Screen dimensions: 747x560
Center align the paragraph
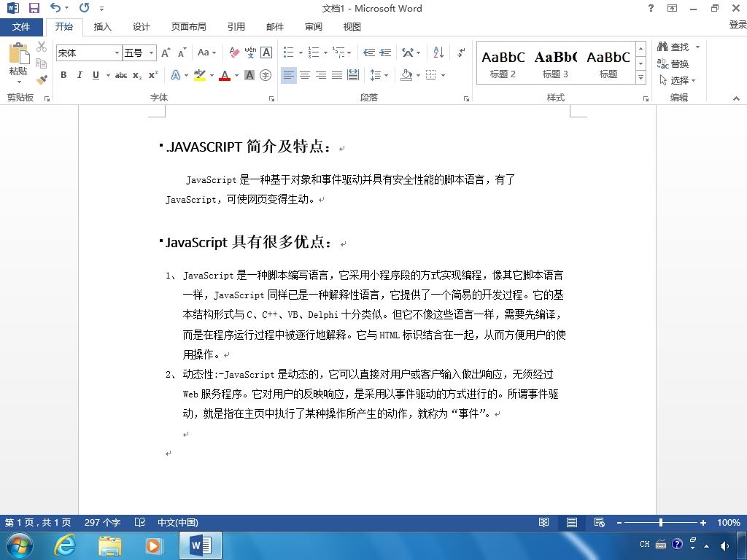click(305, 75)
